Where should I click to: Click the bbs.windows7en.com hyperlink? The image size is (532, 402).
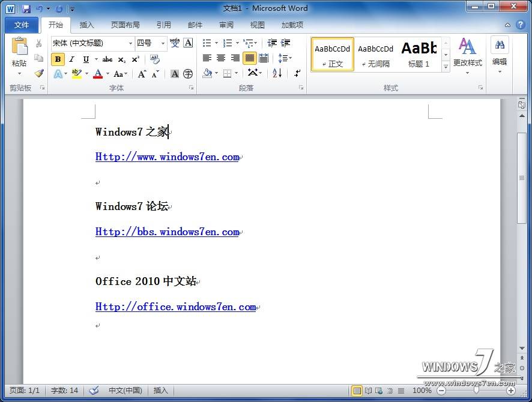[x=168, y=232]
